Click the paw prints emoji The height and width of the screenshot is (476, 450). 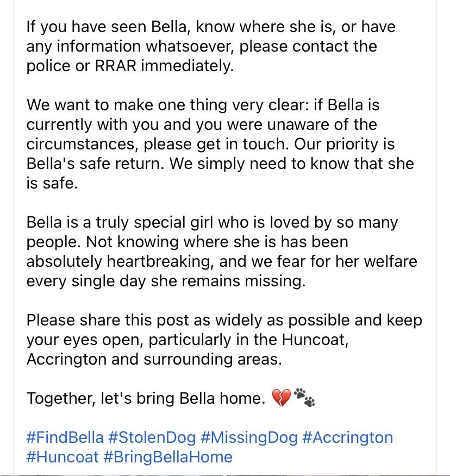click(x=304, y=397)
